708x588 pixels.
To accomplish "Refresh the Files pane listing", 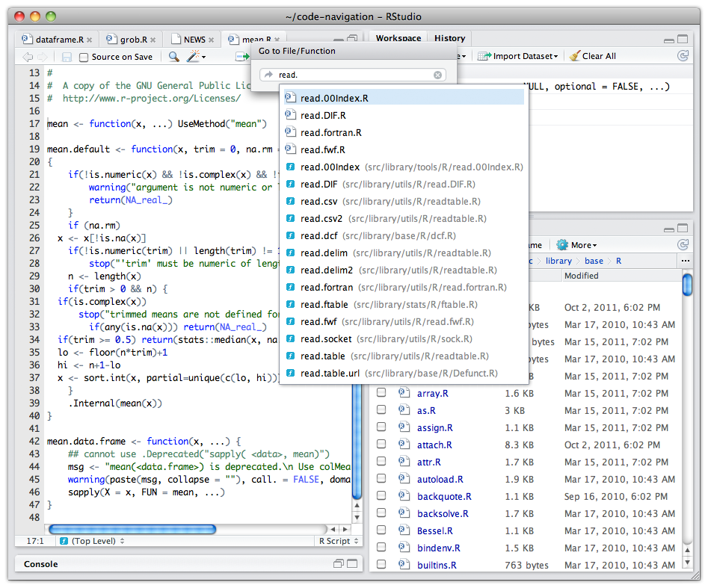I will pyautogui.click(x=683, y=245).
